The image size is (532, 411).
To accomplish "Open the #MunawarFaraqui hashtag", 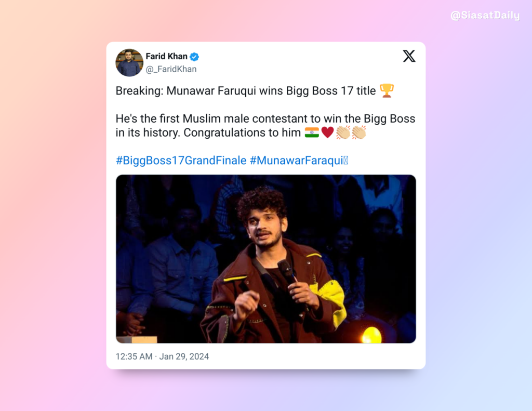I will (x=299, y=161).
